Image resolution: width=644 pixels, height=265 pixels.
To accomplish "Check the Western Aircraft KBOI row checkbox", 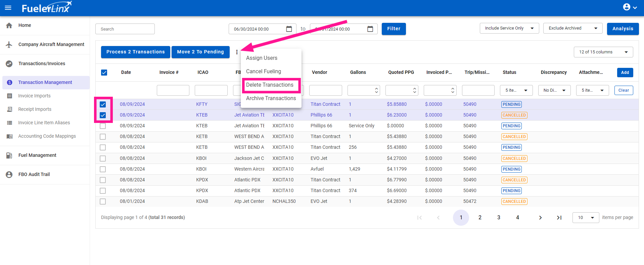I will pos(103,169).
